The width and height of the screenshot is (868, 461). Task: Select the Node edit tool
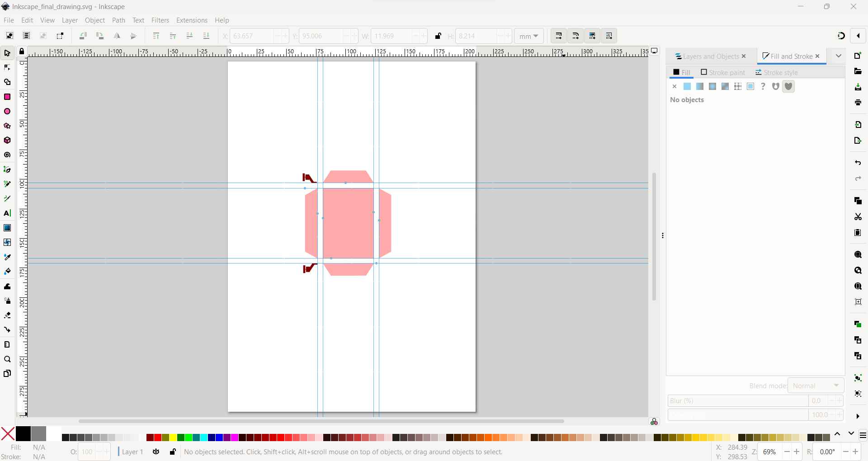pyautogui.click(x=7, y=68)
